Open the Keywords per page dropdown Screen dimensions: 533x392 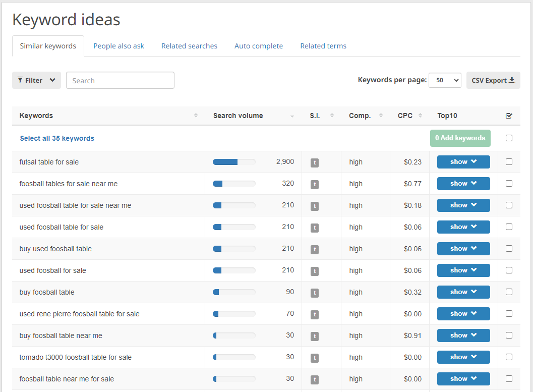(x=445, y=80)
